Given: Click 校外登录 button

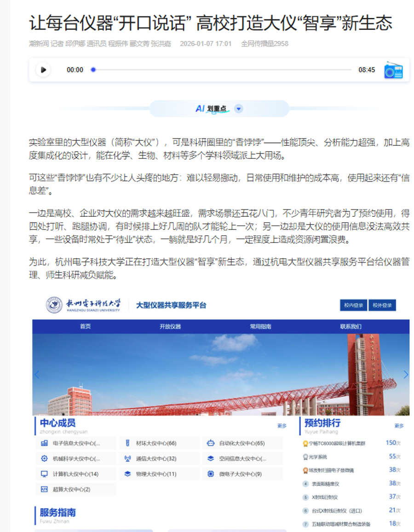Looking at the screenshot, I should (x=382, y=305).
